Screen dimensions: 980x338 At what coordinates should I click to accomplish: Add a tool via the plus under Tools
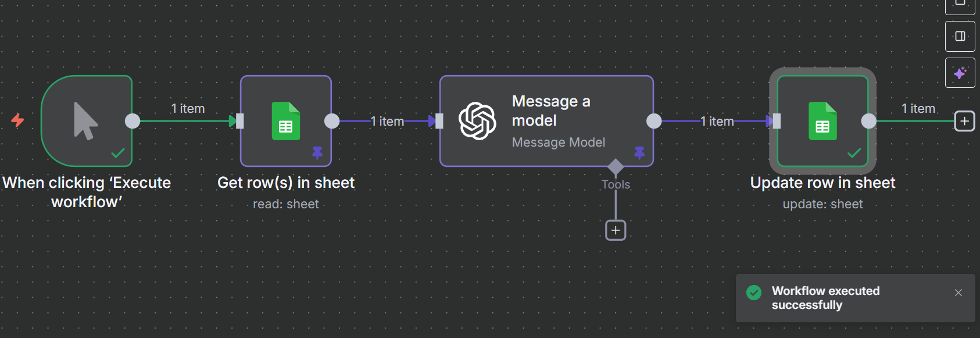(x=616, y=230)
